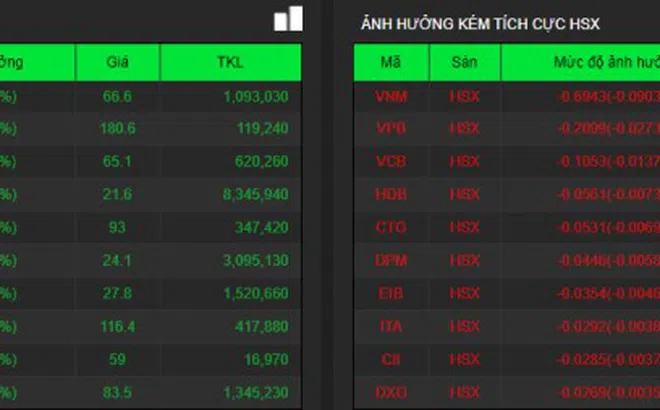
Task: Sort by the TKL column header
Action: [x=229, y=62]
